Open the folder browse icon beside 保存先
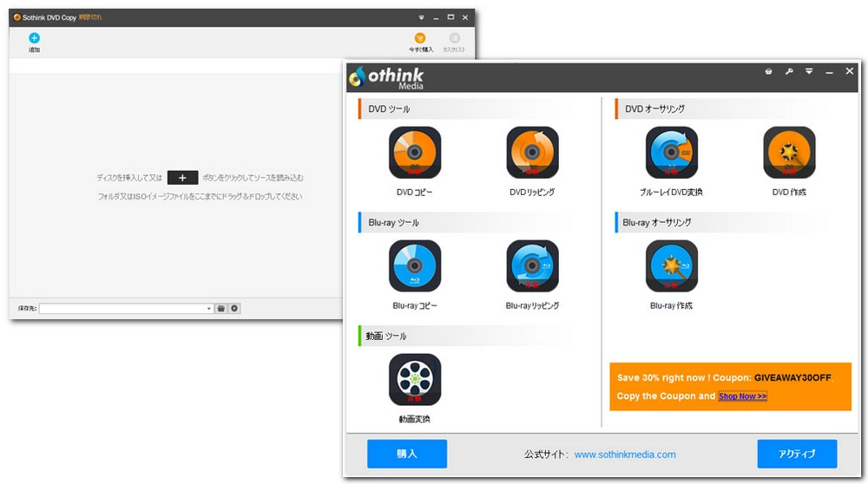Viewport: 868px width, 484px height. [x=220, y=309]
